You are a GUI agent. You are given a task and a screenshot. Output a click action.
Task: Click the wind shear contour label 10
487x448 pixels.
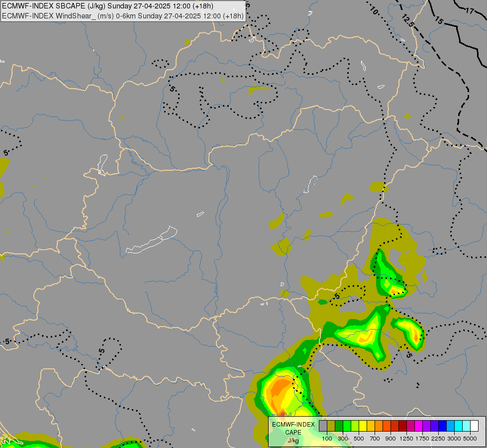click(x=374, y=11)
